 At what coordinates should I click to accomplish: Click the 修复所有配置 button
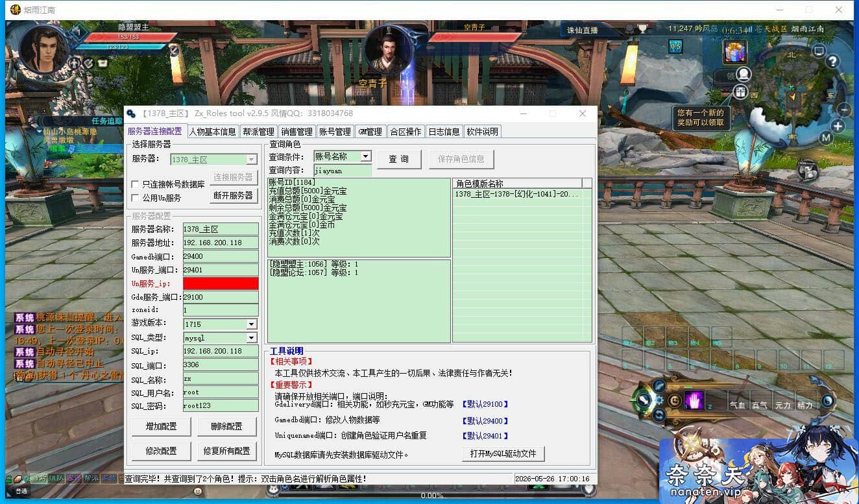tap(226, 451)
